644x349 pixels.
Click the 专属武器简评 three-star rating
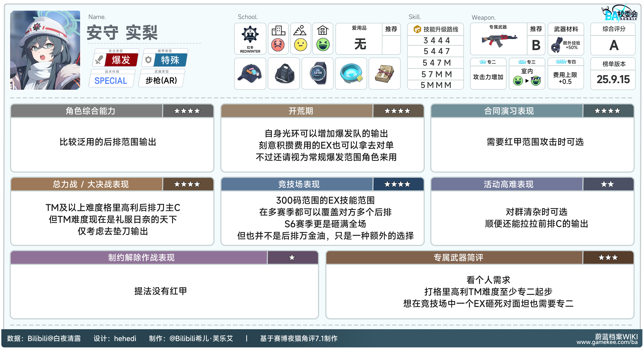608,258
